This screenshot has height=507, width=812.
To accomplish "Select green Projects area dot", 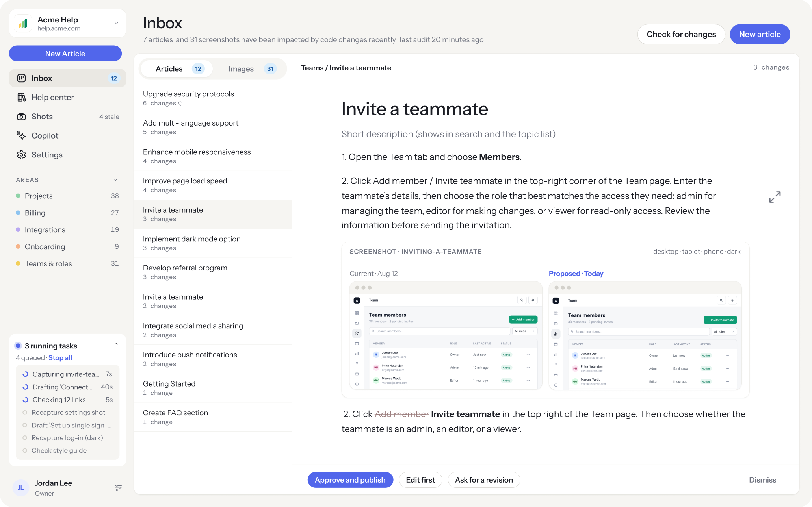I will pos(18,196).
